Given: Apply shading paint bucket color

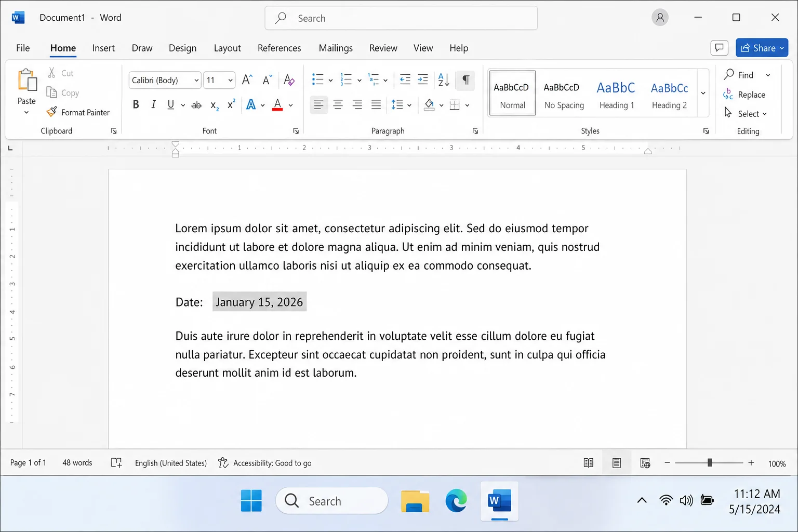Looking at the screenshot, I should tap(429, 105).
